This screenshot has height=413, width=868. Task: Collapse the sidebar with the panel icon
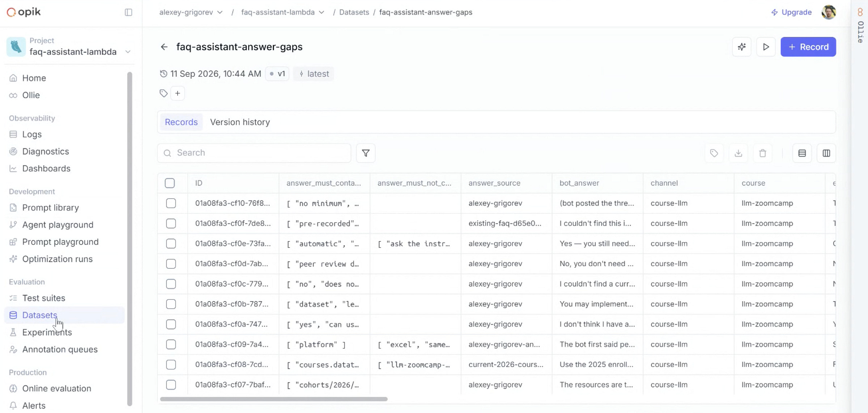pos(128,12)
